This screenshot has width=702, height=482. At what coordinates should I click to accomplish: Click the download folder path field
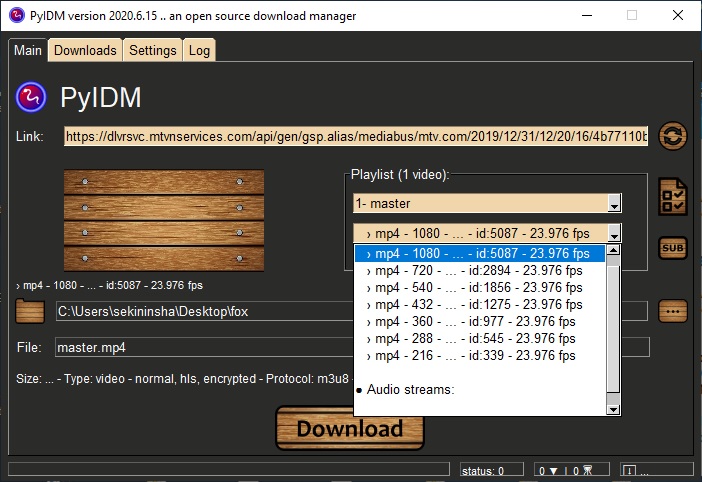pyautogui.click(x=352, y=311)
